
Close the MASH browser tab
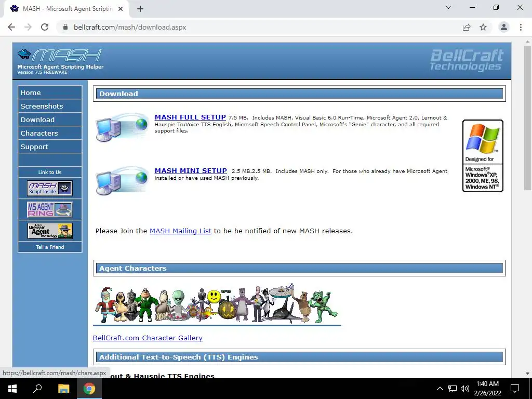click(x=121, y=9)
